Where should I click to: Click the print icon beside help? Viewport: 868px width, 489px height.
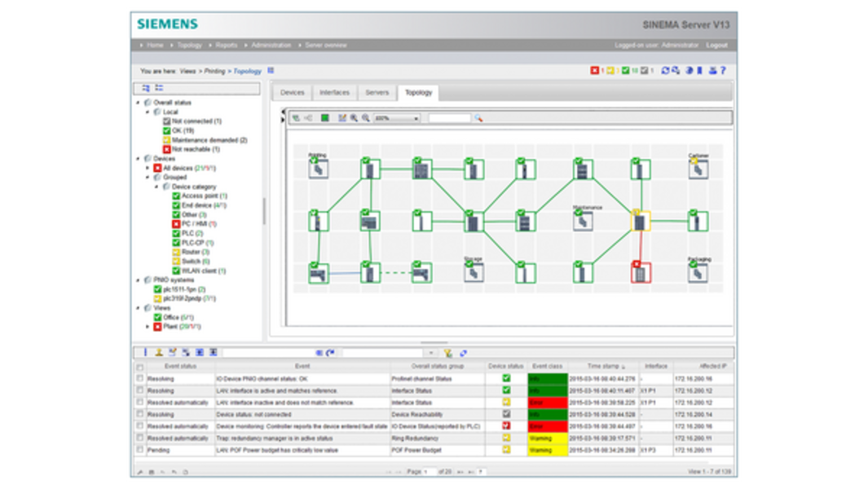click(712, 70)
